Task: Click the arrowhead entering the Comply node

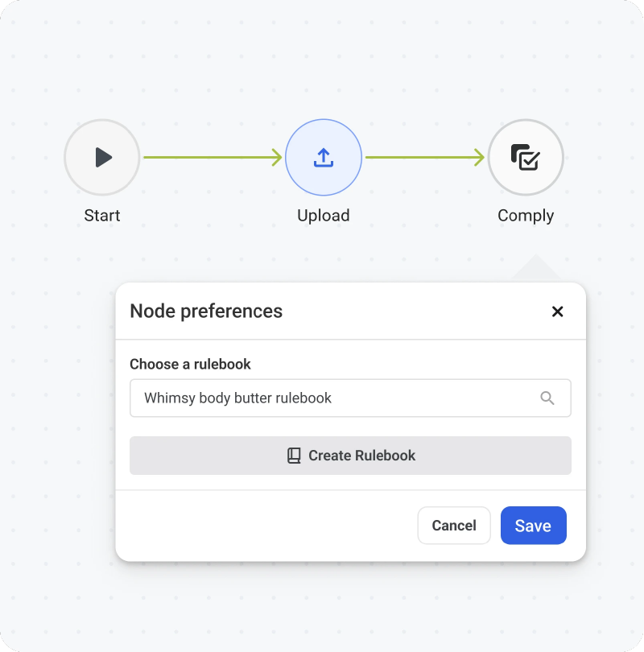Action: click(479, 157)
